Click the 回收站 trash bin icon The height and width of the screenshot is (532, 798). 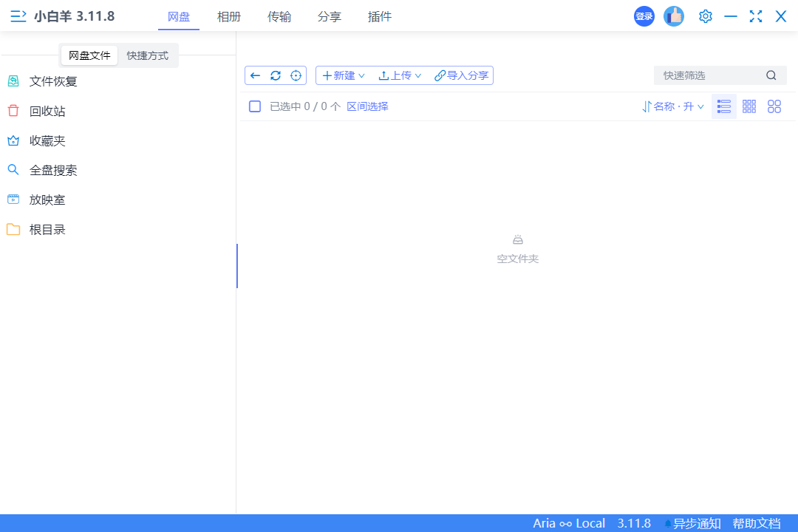click(x=14, y=111)
